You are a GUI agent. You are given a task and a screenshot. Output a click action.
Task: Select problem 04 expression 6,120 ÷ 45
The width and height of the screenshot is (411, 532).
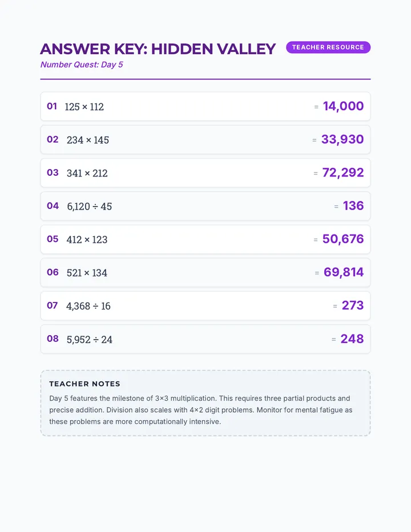point(89,206)
